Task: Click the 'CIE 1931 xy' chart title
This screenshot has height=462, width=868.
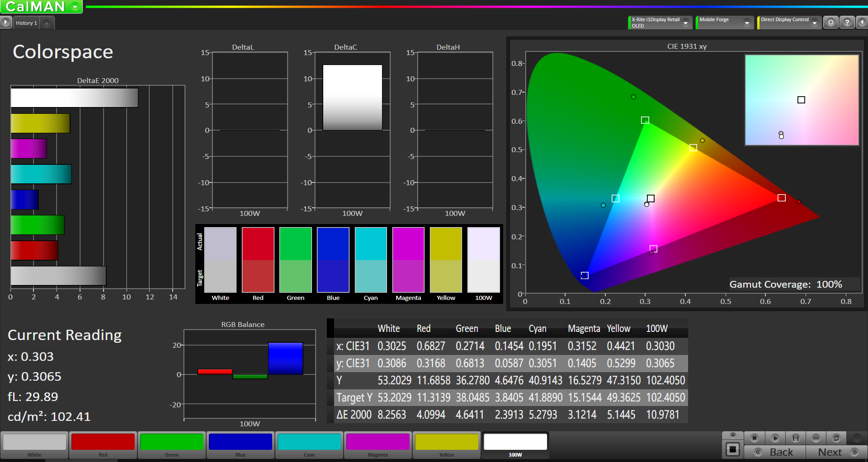Action: pyautogui.click(x=687, y=46)
